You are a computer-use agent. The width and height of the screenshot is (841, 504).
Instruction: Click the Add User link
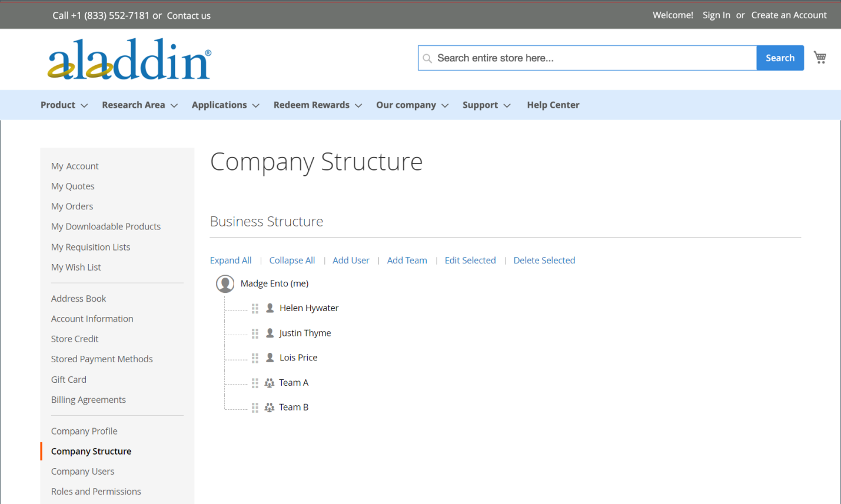pos(351,261)
